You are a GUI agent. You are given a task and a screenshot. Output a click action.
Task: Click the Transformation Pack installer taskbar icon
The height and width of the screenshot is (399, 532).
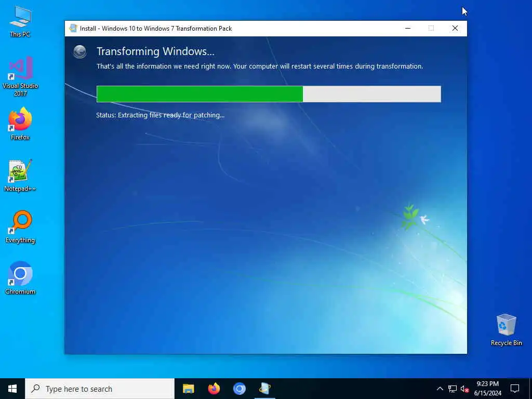pos(264,389)
